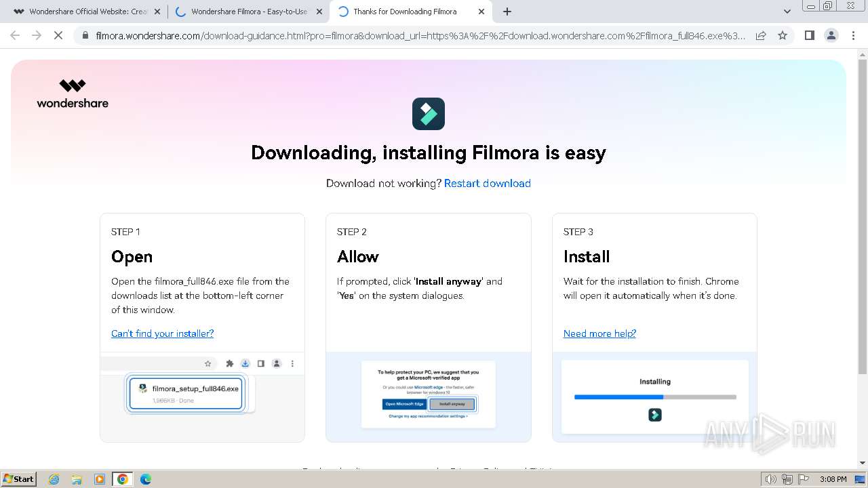The height and width of the screenshot is (488, 868).
Task: Click the STEP 3 label
Action: click(x=578, y=232)
